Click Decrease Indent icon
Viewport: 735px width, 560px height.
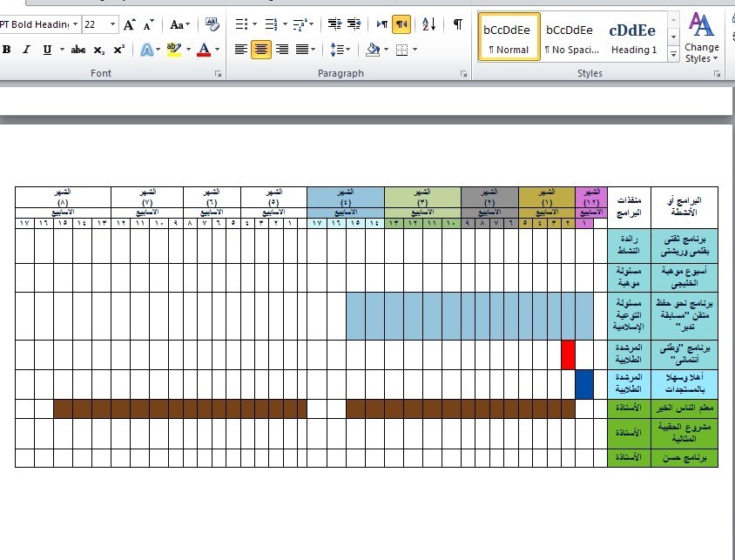click(334, 24)
